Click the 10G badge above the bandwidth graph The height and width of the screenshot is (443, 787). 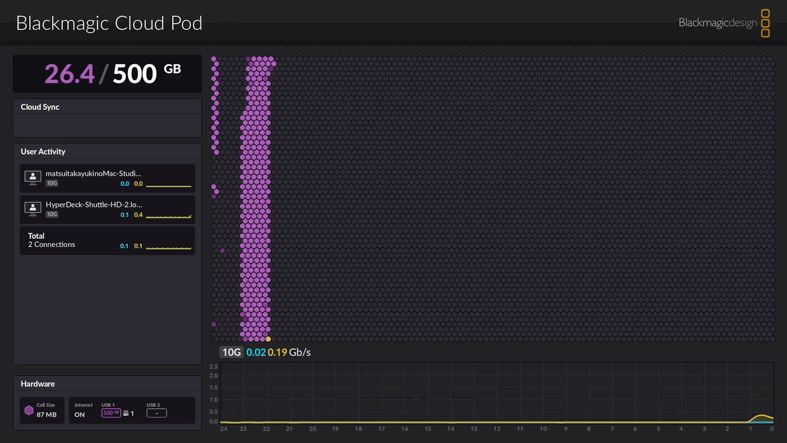[x=231, y=352]
